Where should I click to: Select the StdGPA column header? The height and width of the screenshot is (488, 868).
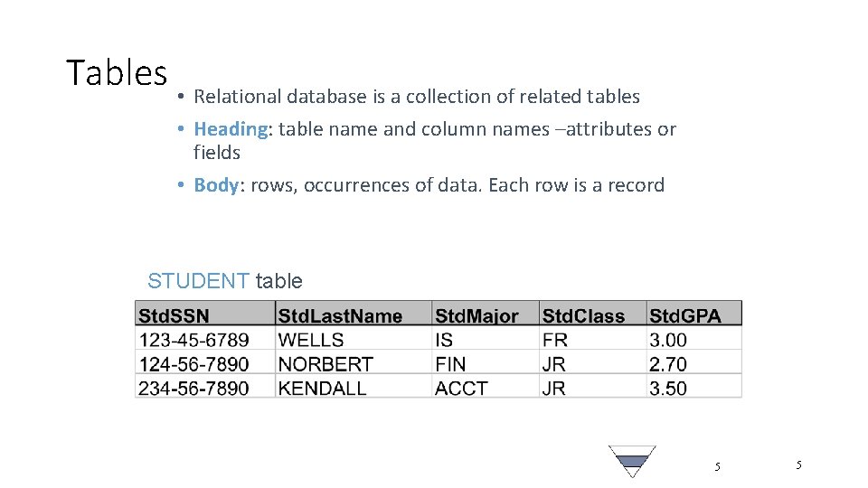(684, 315)
